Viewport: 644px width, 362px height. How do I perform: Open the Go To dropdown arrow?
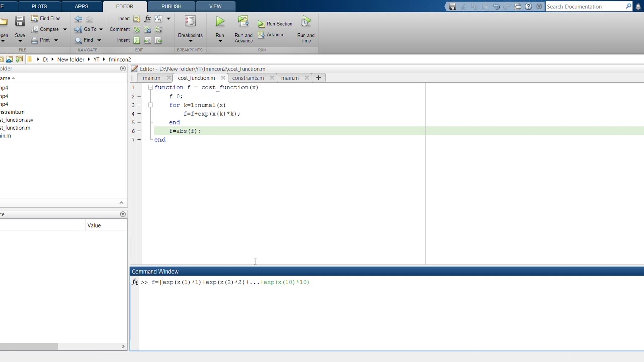tap(101, 29)
